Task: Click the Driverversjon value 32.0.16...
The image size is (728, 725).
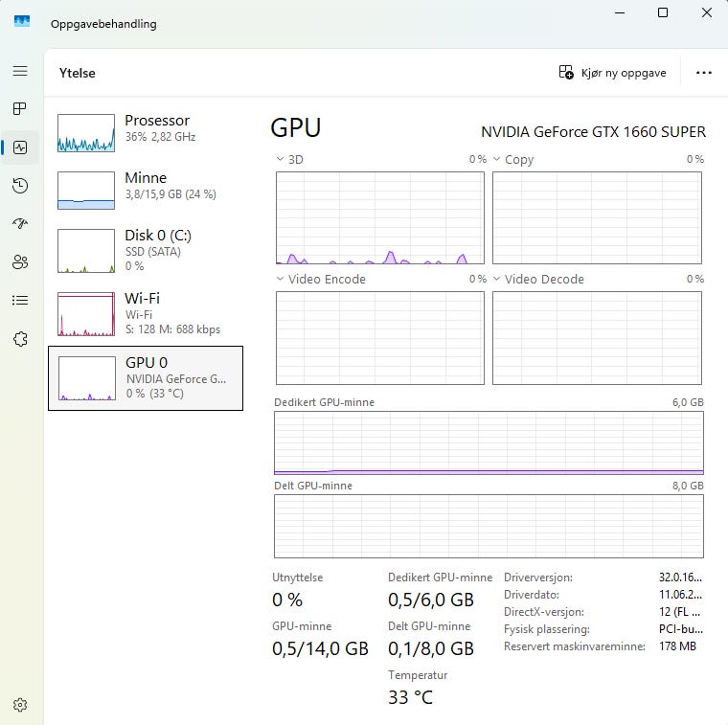Action: (680, 578)
